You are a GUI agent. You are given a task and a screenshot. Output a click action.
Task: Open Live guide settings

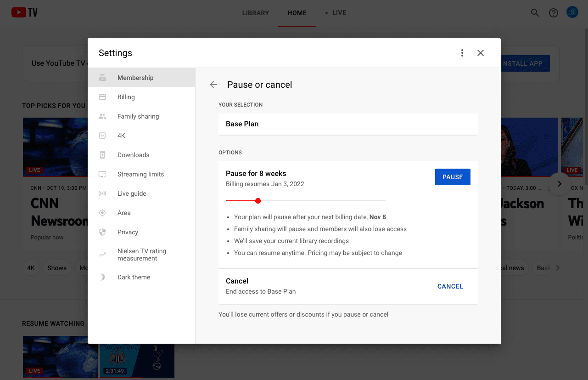(141, 193)
